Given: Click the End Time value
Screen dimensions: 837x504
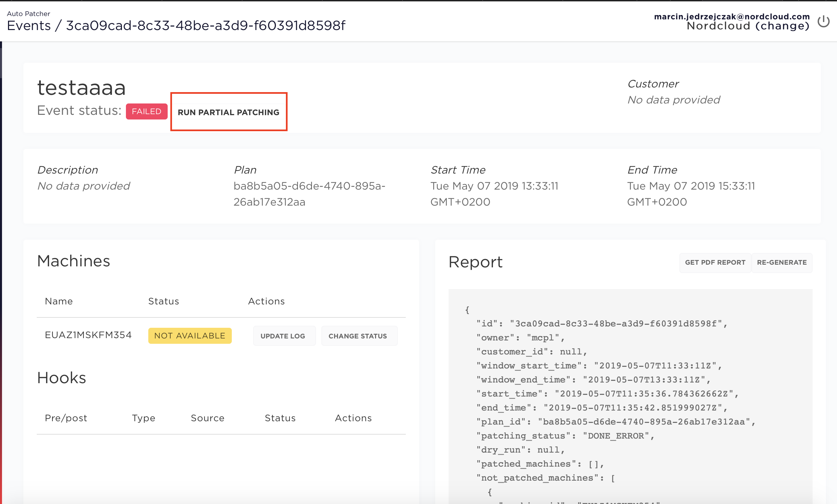Looking at the screenshot, I should tap(691, 194).
